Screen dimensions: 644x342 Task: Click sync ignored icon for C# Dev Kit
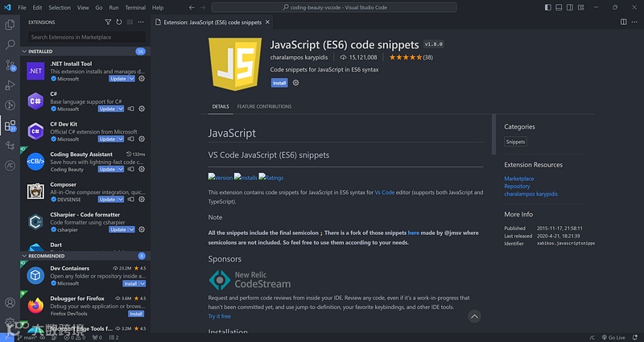131,138
